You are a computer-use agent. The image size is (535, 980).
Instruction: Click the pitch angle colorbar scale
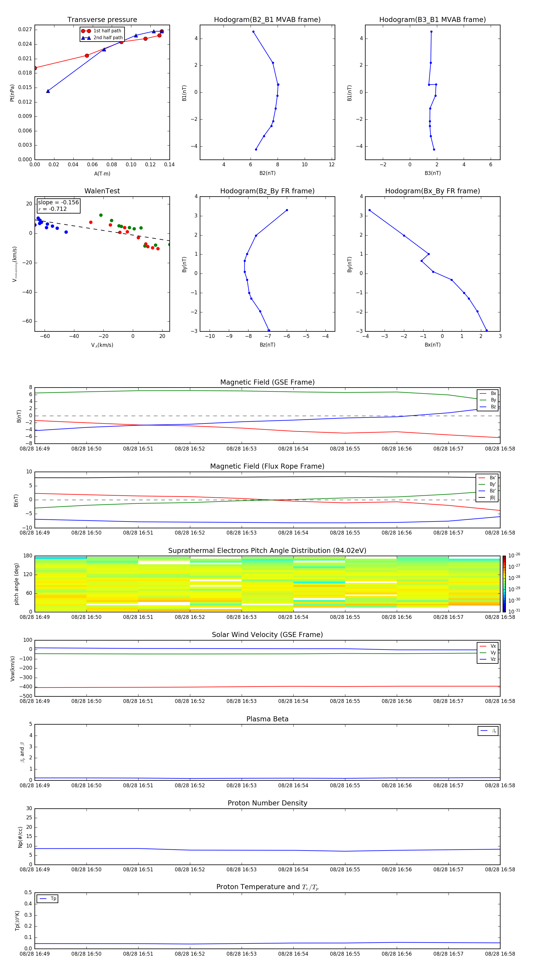pos(504,584)
